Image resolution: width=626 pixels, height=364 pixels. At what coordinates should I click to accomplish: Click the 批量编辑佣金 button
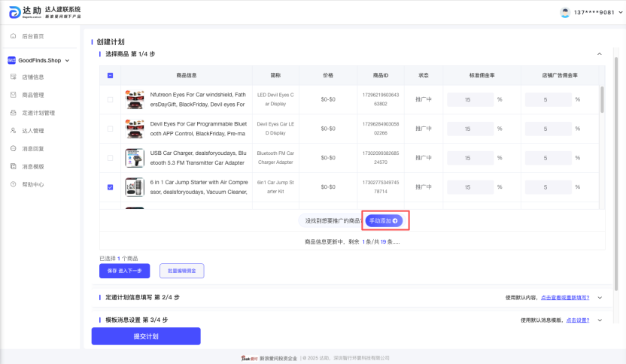pos(181,270)
